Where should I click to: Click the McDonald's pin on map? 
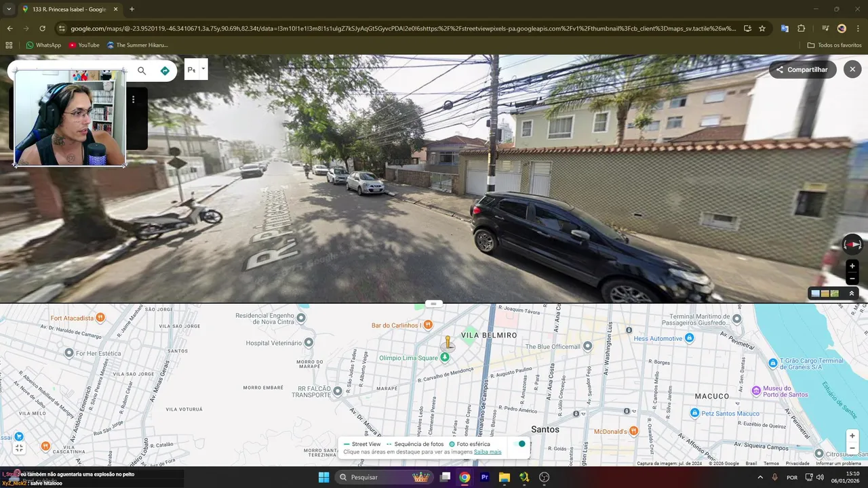(633, 430)
